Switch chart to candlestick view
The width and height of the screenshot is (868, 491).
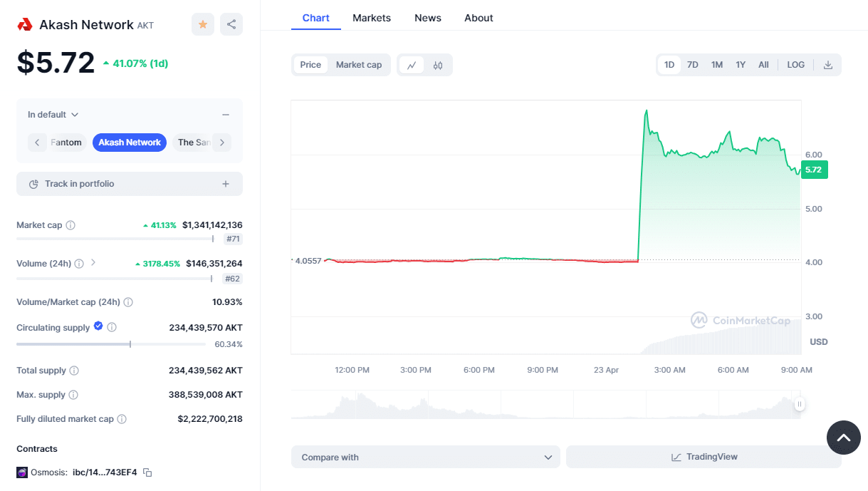pos(436,64)
